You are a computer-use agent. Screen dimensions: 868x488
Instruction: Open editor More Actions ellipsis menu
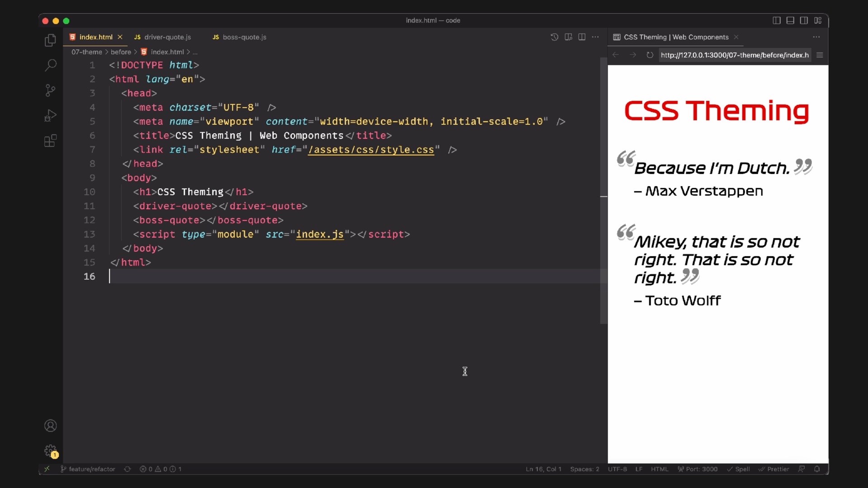[x=595, y=37]
